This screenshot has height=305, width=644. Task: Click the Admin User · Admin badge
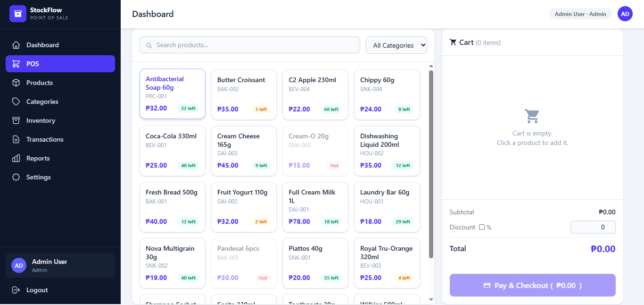coord(580,14)
